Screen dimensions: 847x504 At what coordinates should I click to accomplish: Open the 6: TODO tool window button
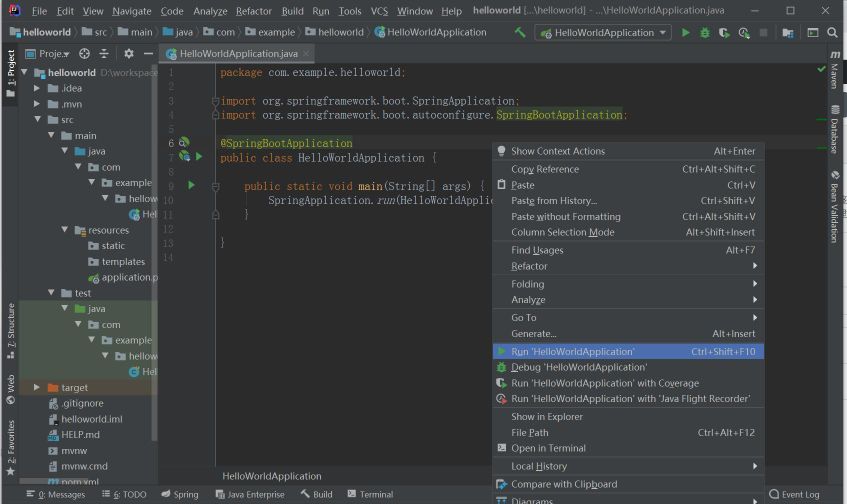124,494
